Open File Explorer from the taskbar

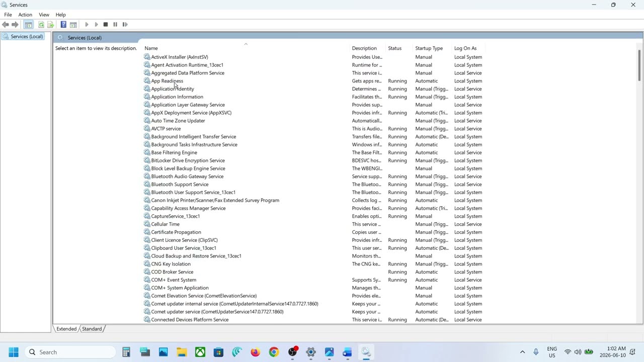coord(182,352)
